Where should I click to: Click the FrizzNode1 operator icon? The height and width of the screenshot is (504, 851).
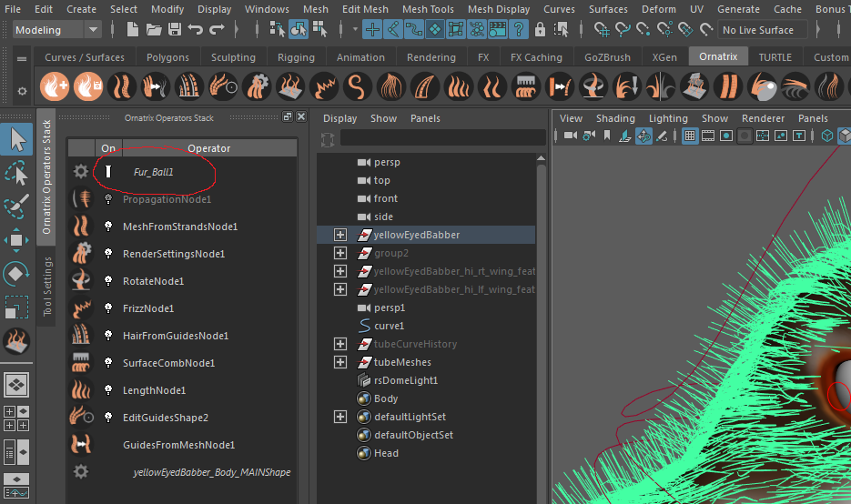[x=81, y=308]
